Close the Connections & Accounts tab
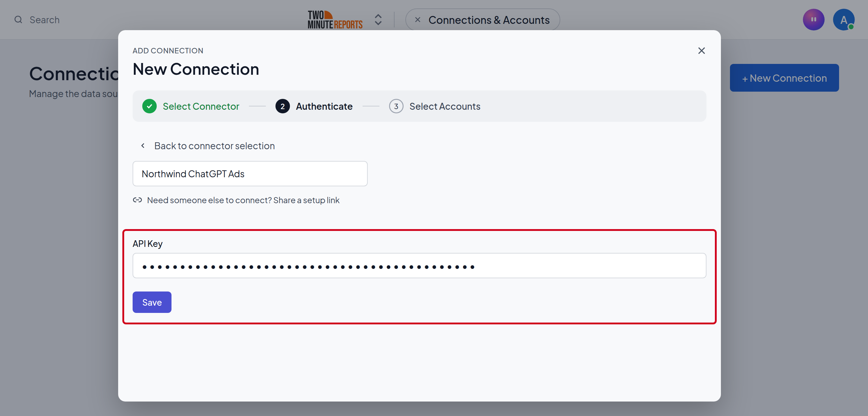The width and height of the screenshot is (868, 416). coord(417,20)
